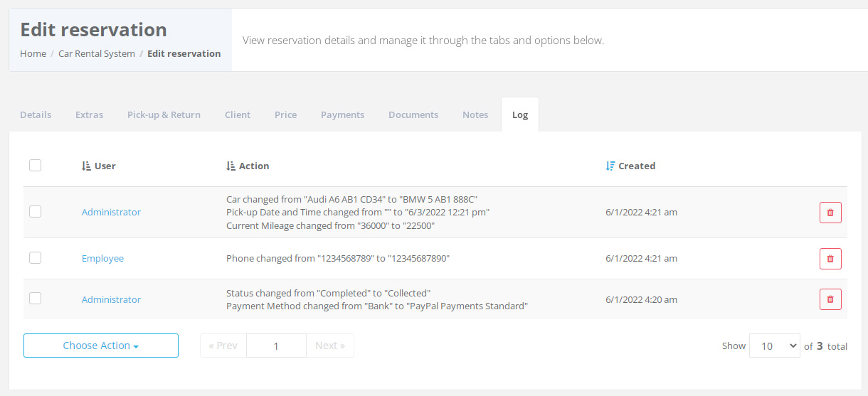Select the Log tab
868x396 pixels.
520,114
